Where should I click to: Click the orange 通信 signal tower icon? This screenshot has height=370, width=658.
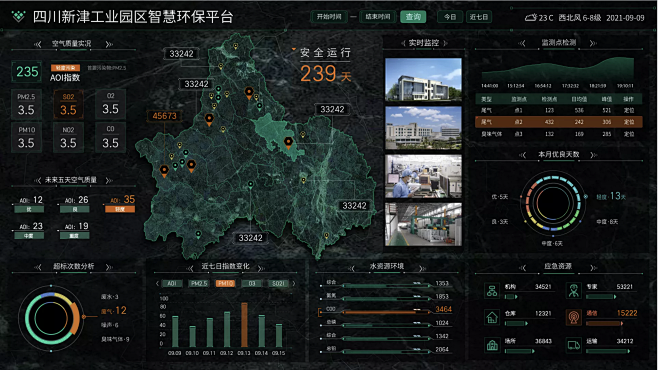pos(574,317)
